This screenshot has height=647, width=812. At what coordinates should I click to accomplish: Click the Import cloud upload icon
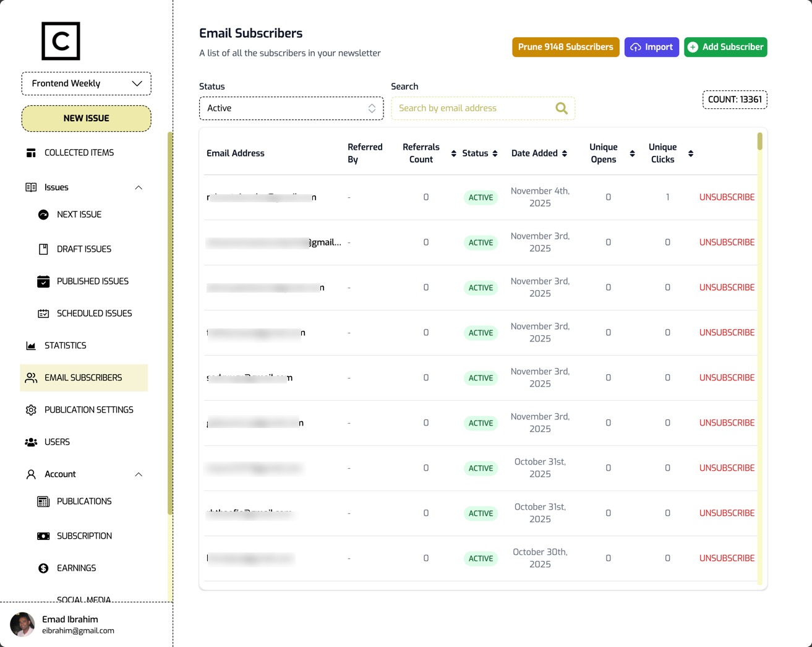(x=635, y=46)
